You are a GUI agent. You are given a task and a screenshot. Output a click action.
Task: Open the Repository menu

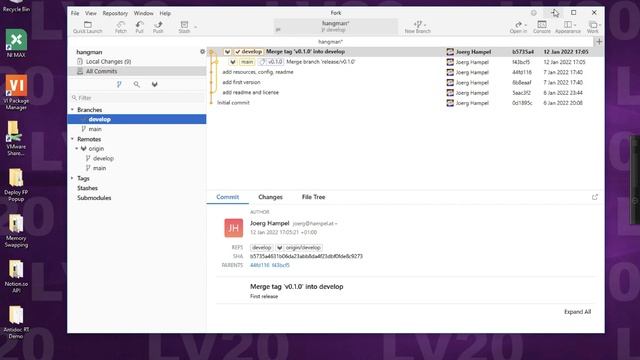coord(115,13)
